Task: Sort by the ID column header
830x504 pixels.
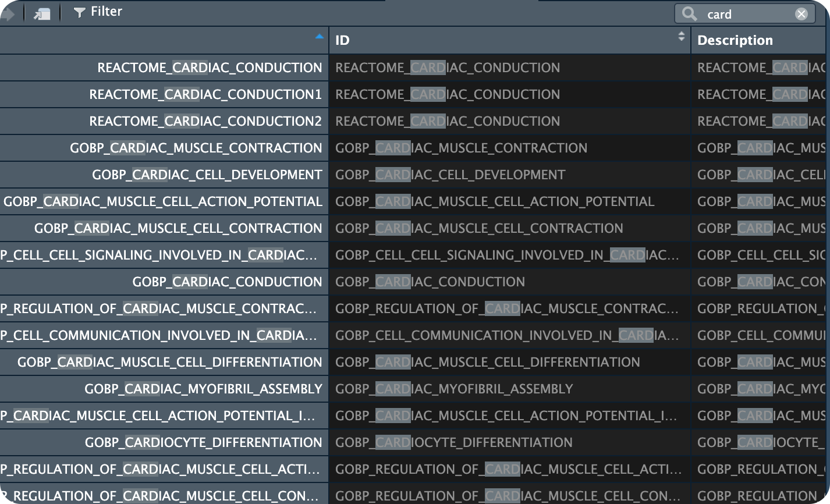Action: pyautogui.click(x=509, y=40)
